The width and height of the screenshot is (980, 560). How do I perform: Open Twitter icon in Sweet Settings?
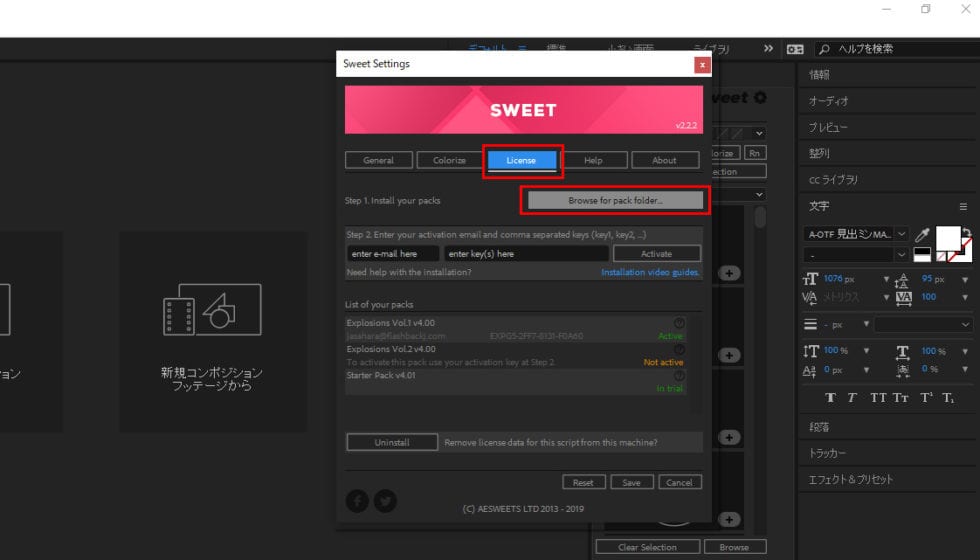[385, 501]
